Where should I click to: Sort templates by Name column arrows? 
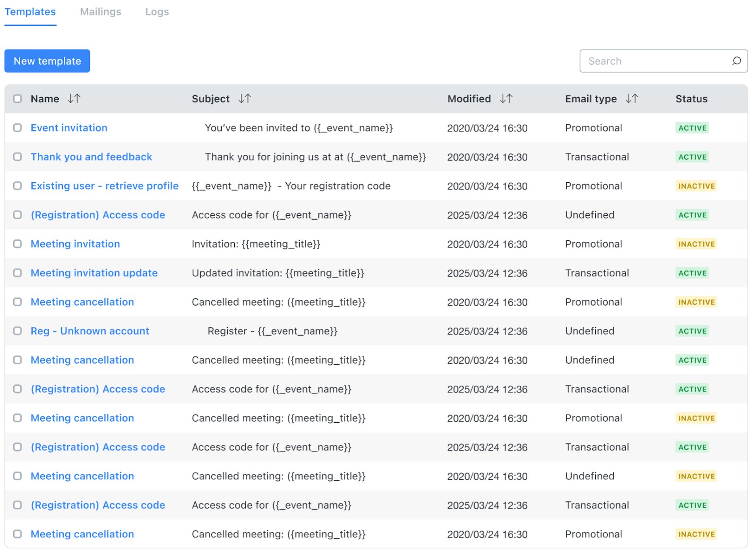point(74,99)
